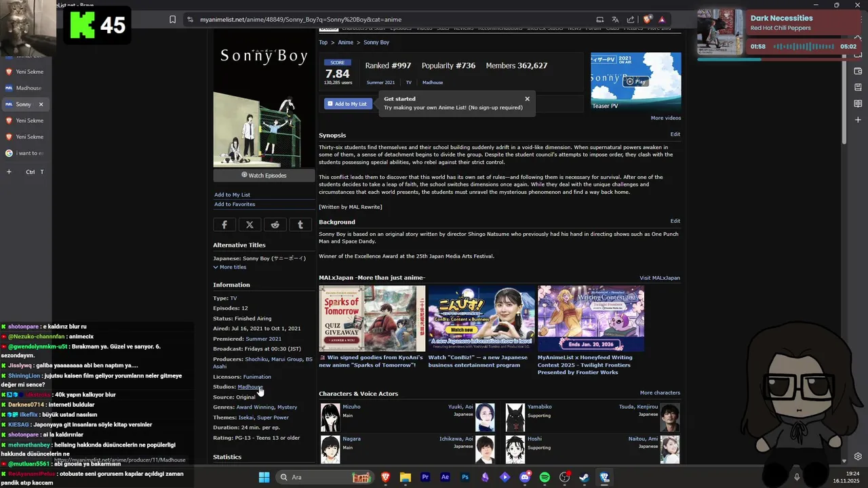Open OBS Studio from the taskbar

[565, 477]
